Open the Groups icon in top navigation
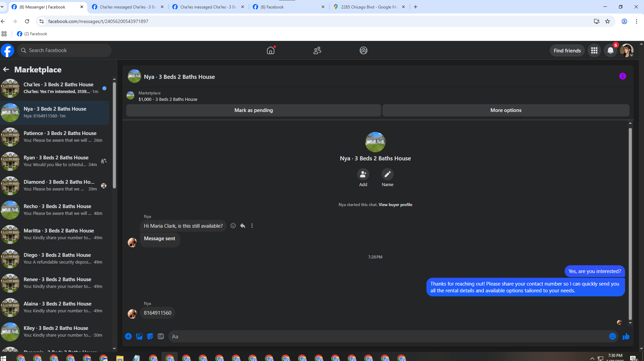Screen dimensions: 644x361 coord(363,50)
